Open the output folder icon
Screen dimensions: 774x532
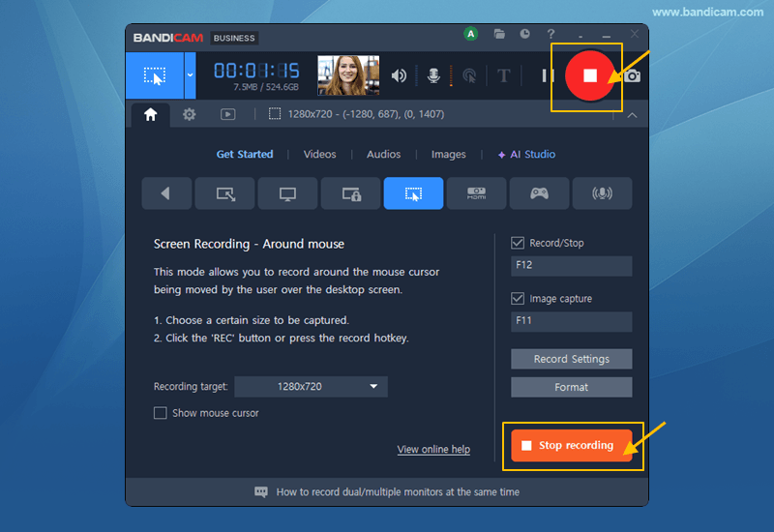click(x=499, y=34)
